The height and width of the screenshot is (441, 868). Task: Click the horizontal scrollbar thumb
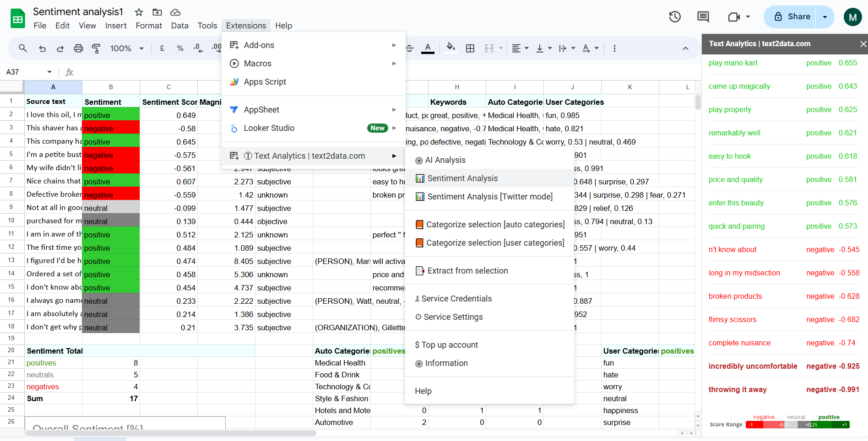point(171,433)
